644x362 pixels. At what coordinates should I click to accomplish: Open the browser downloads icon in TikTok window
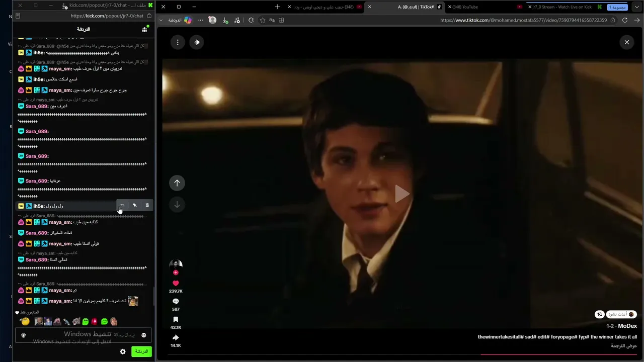[225, 20]
